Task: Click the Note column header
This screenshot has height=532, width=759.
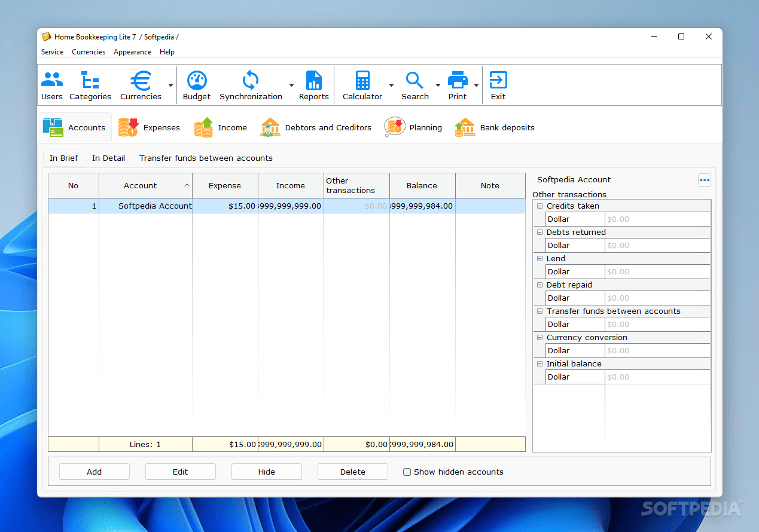Action: coord(490,185)
